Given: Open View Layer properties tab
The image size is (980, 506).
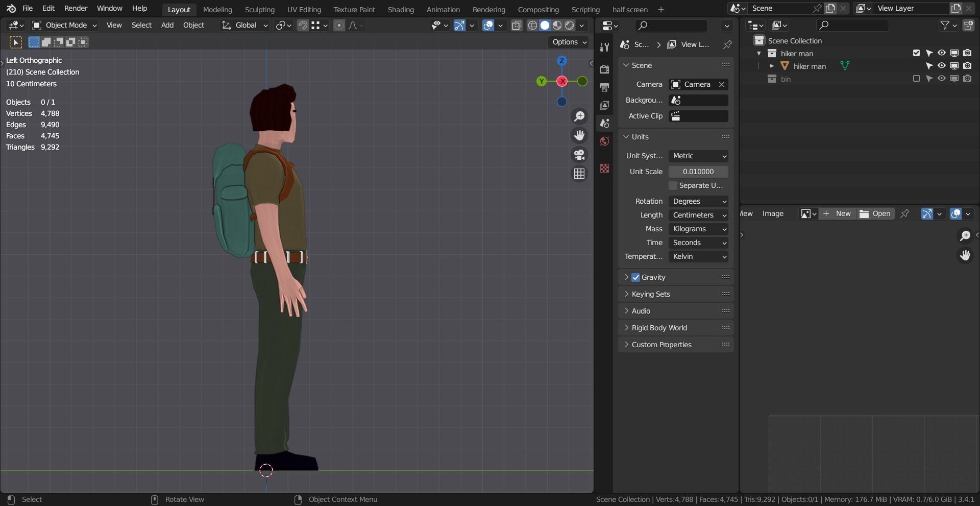Looking at the screenshot, I should [x=604, y=105].
